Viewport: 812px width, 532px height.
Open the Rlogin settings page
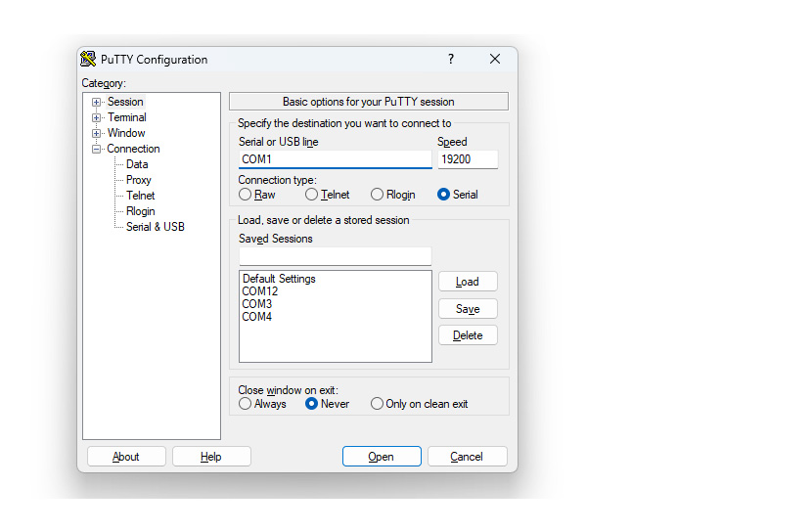pos(140,211)
